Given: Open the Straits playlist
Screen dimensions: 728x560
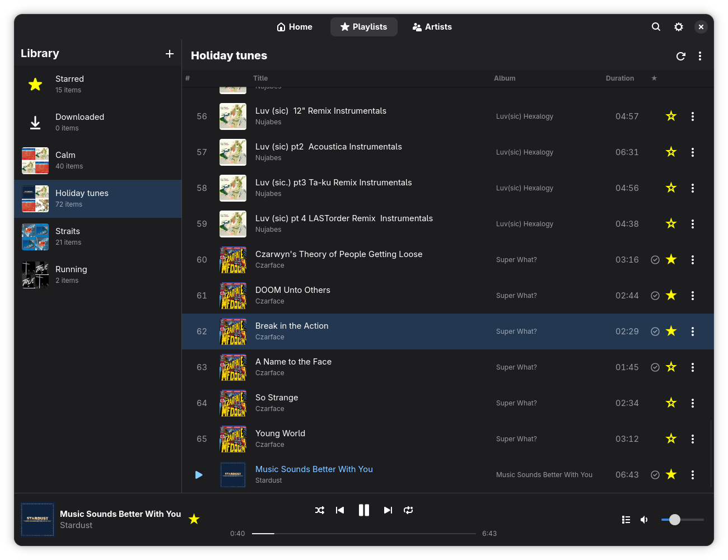Looking at the screenshot, I should 98,237.
